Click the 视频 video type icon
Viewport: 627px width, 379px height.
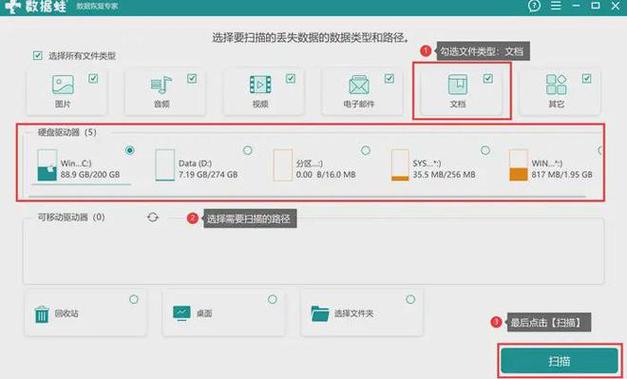click(260, 85)
